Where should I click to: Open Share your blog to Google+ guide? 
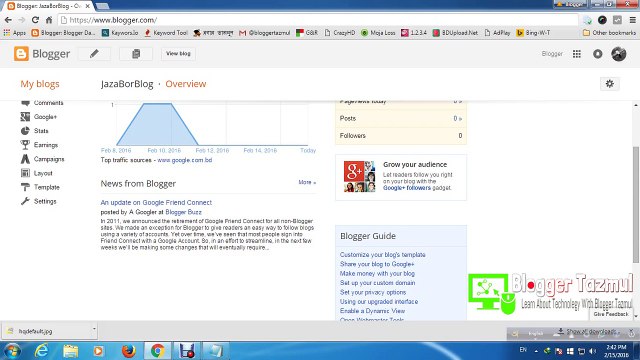[x=377, y=264]
